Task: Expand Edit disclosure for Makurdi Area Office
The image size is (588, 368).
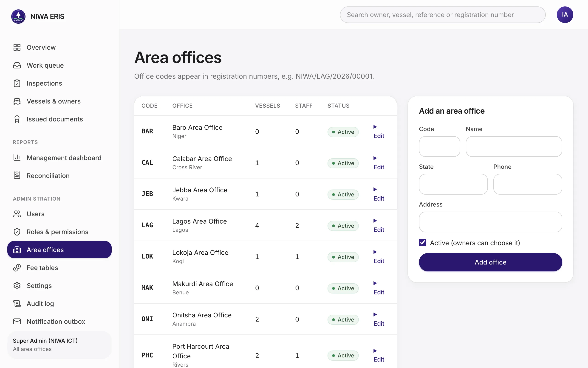Action: [x=379, y=288]
